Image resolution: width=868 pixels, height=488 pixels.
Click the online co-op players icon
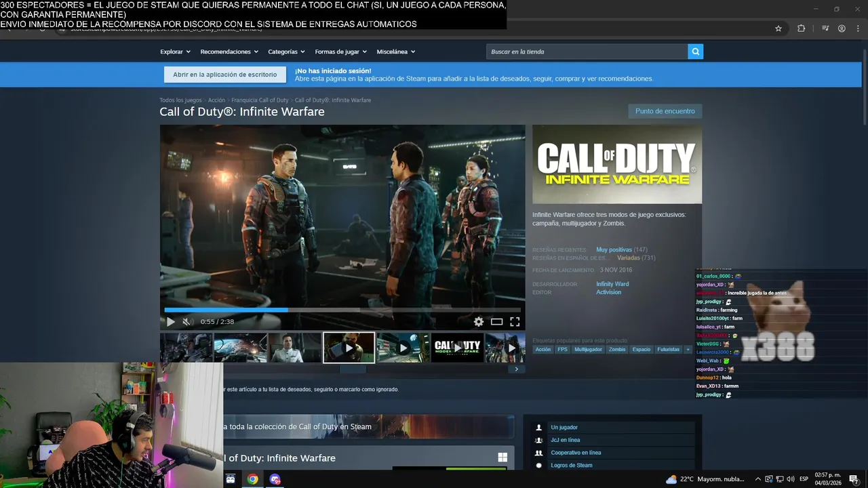click(x=539, y=453)
